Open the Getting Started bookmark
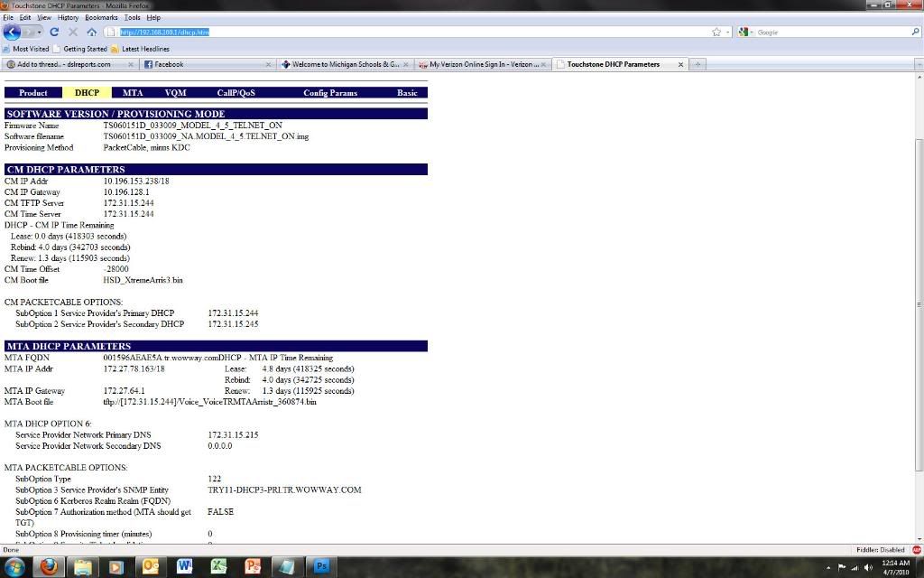This screenshot has width=924, height=578. [x=80, y=49]
